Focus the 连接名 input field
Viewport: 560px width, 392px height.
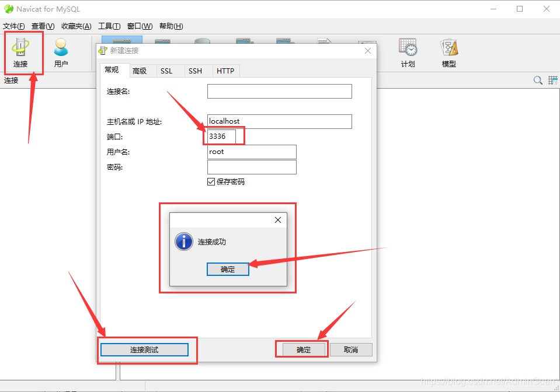280,92
